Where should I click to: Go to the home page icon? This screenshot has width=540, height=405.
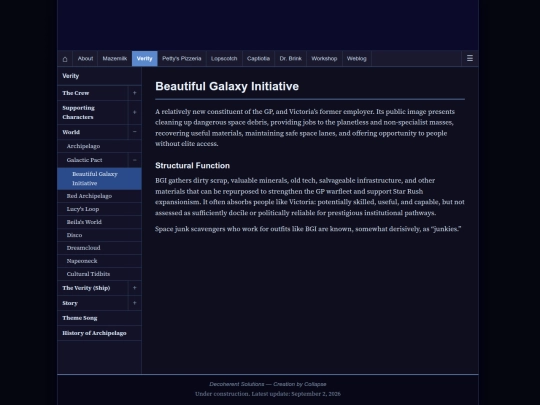coord(65,59)
